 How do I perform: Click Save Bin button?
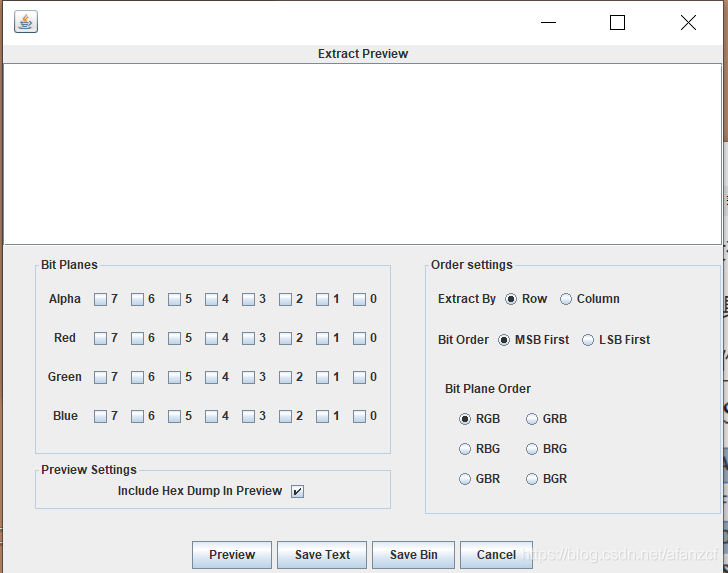point(413,555)
